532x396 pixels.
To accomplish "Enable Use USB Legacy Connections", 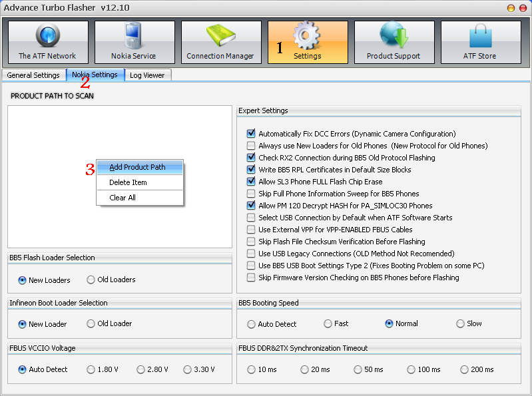I will click(251, 254).
